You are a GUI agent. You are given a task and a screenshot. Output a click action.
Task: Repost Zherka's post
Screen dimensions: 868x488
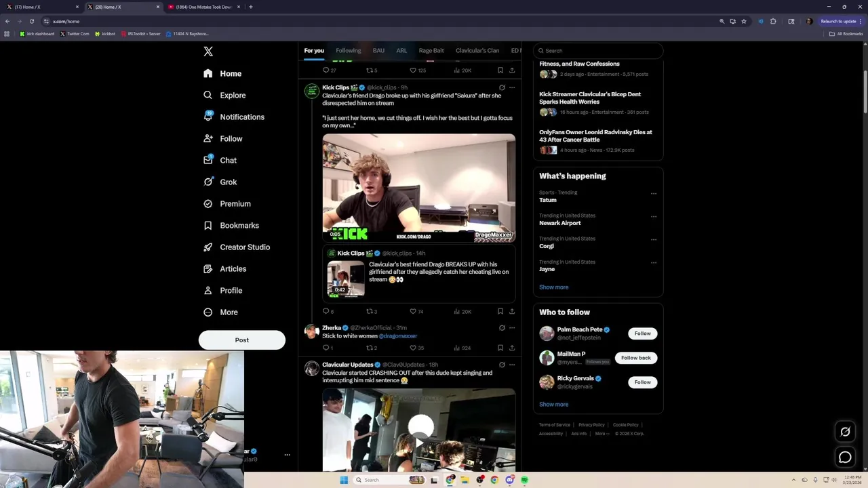pos(370,348)
